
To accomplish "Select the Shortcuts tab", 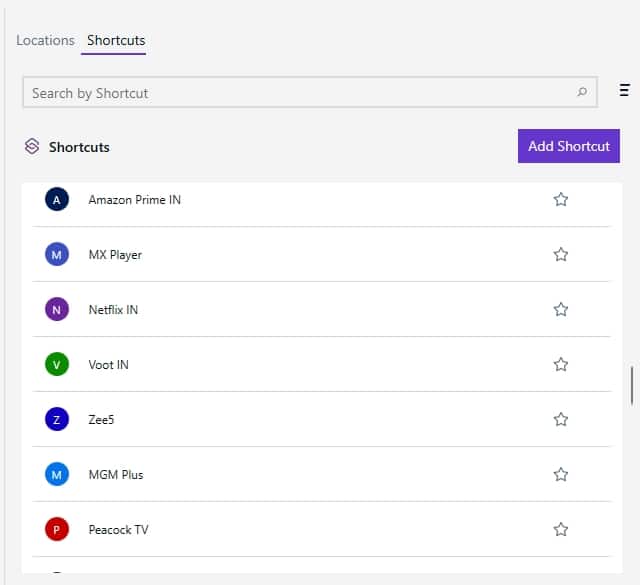I will [116, 40].
